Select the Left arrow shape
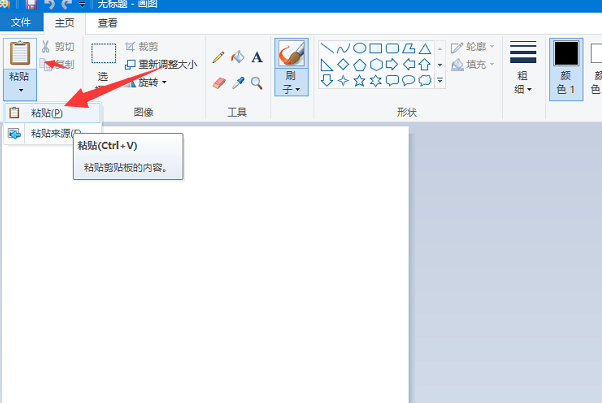This screenshot has width=602, height=403. 408,64
